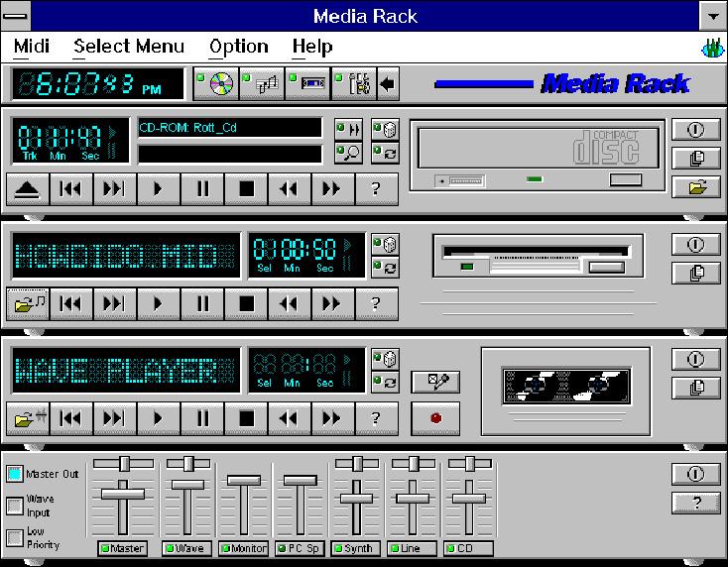Toggle the Wave player module button
This screenshot has height=567, width=728.
click(307, 83)
